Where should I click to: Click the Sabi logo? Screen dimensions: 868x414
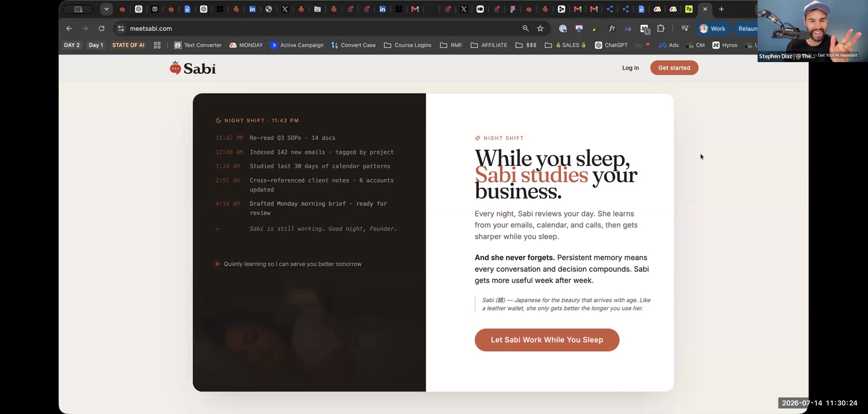(x=193, y=68)
